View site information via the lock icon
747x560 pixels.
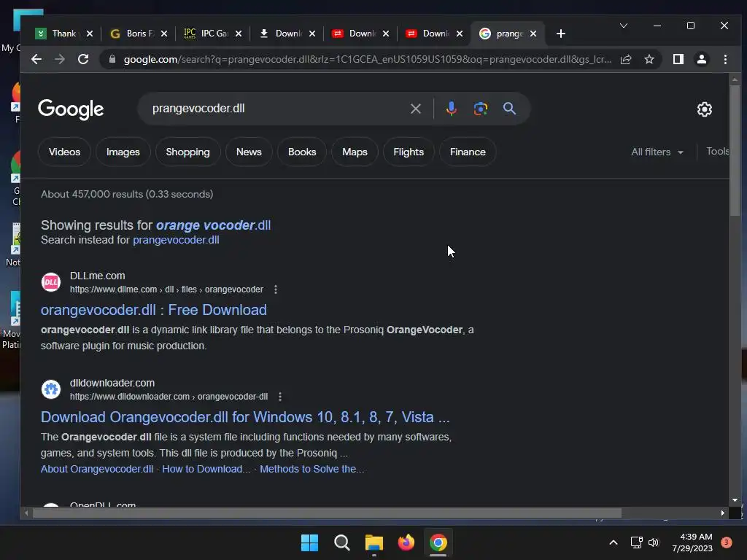click(112, 59)
